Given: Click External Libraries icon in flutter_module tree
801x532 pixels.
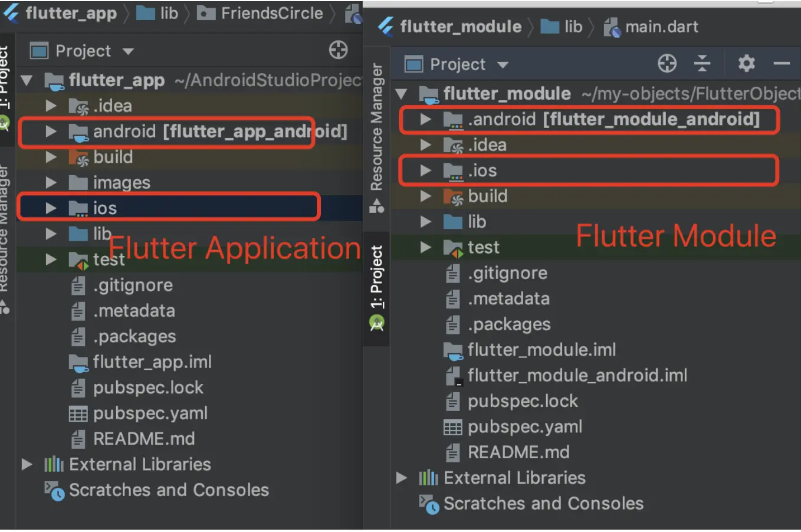Looking at the screenshot, I should tap(428, 478).
